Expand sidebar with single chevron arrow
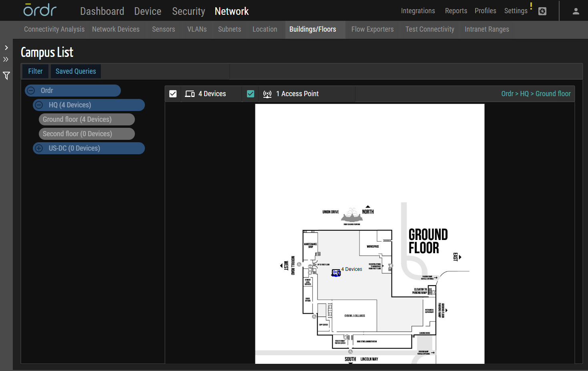Viewport: 588px width, 371px height. coord(6,48)
